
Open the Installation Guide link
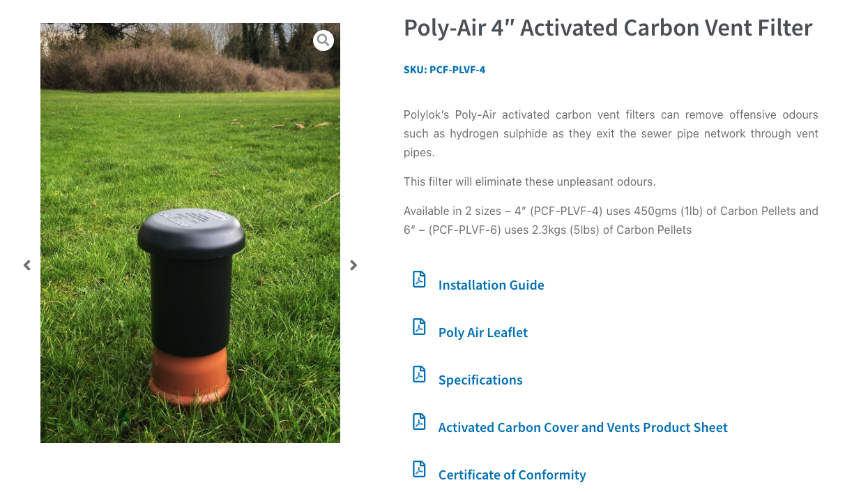(491, 285)
